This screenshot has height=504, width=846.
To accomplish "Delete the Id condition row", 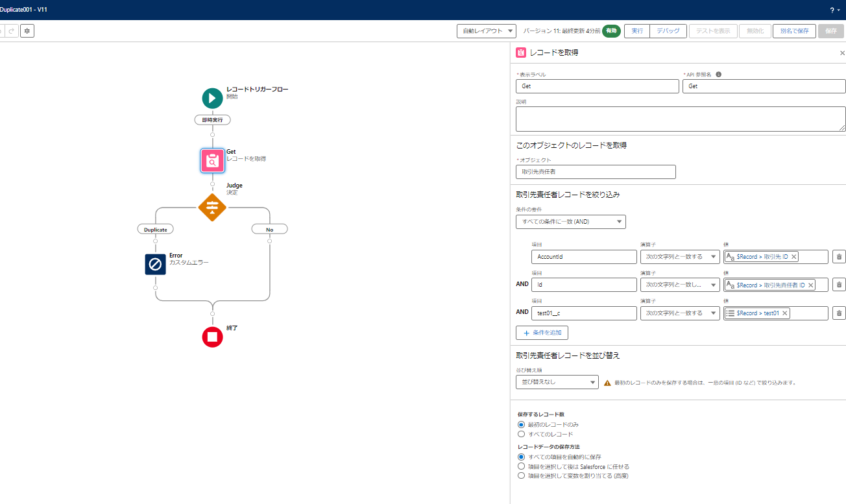I will point(839,285).
